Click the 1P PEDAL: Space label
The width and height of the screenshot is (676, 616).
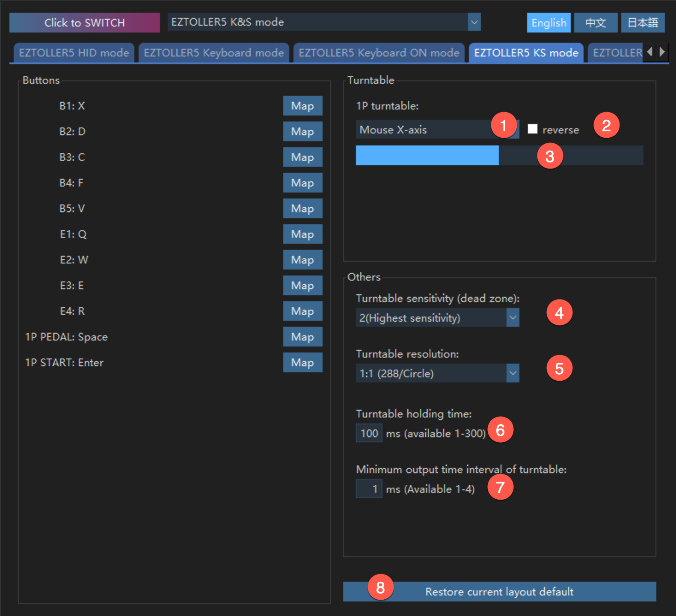pyautogui.click(x=66, y=337)
